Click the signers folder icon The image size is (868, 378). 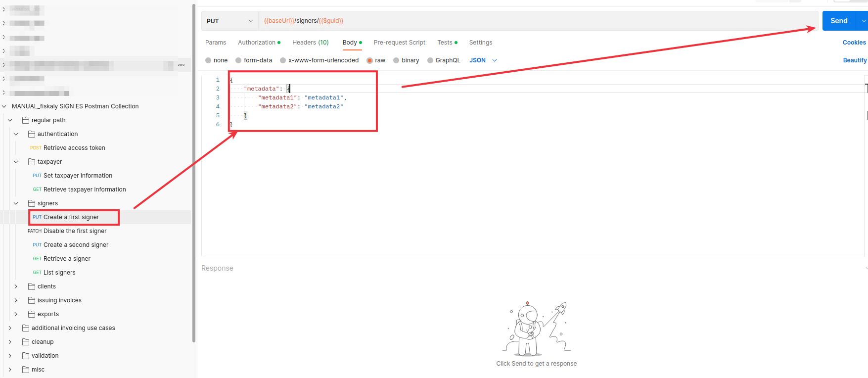coord(32,203)
